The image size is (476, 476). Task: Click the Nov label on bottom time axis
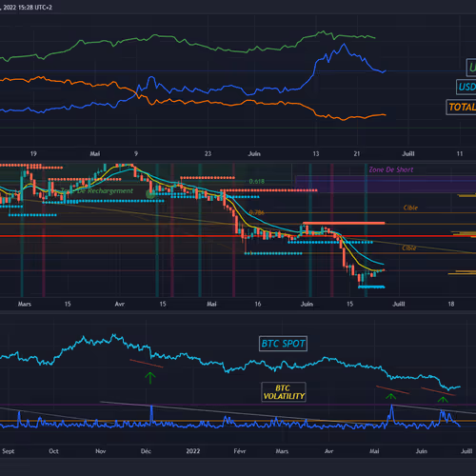click(101, 451)
